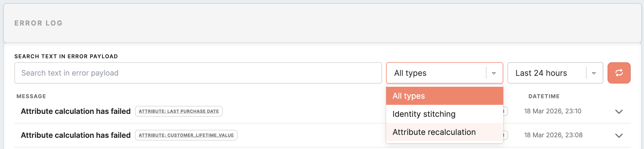Click the Last 24 hours dropdown arrow
Image resolution: width=644 pixels, height=149 pixels.
click(x=594, y=73)
